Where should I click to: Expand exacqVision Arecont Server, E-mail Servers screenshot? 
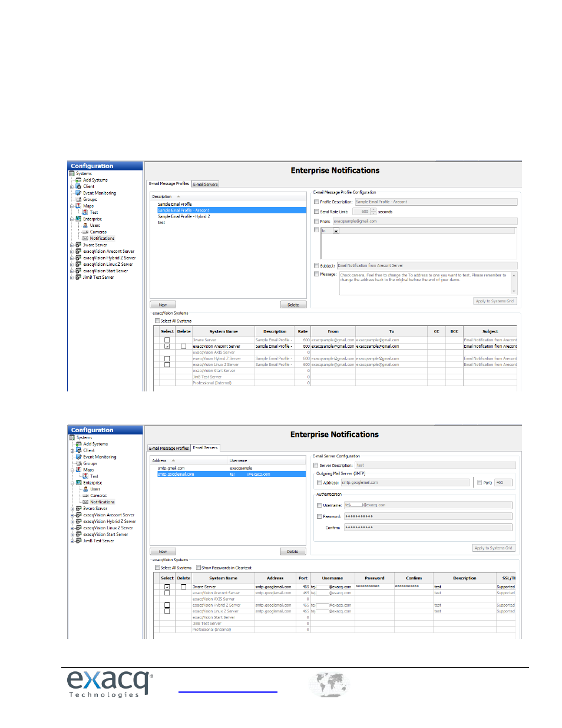(x=72, y=515)
